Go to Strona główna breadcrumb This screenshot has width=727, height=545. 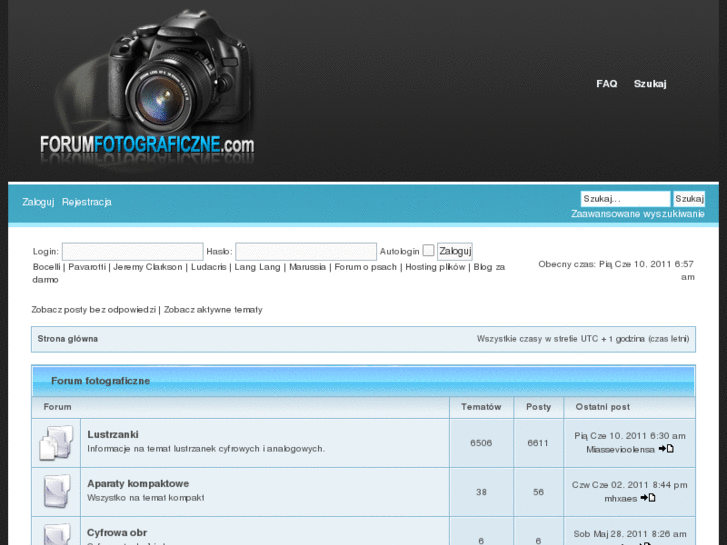coord(68,339)
